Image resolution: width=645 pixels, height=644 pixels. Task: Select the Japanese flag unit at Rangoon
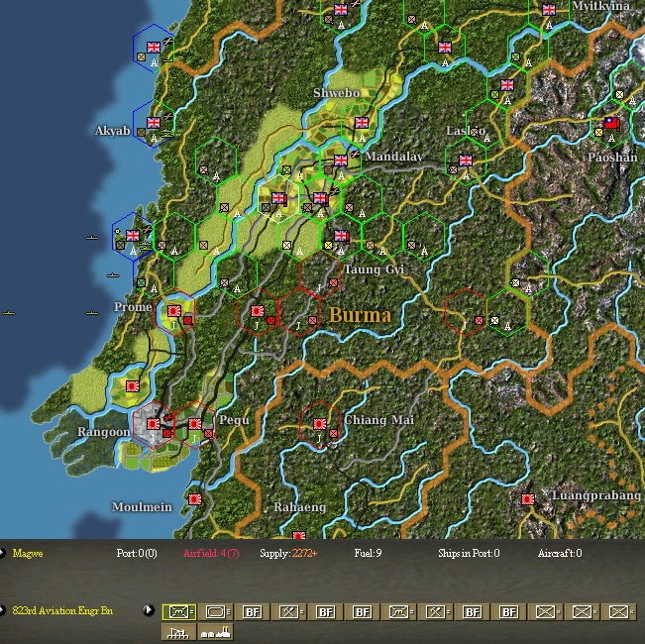pyautogui.click(x=154, y=424)
